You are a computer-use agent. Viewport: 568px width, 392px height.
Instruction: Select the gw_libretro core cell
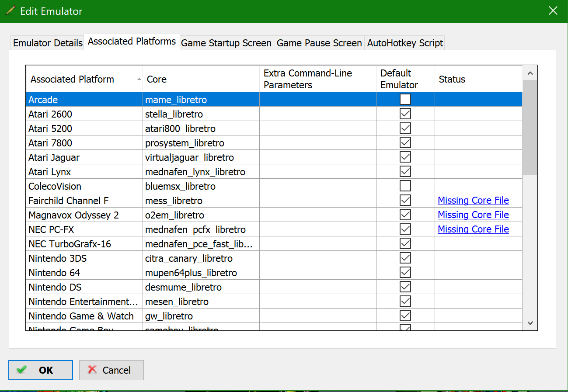(x=201, y=316)
